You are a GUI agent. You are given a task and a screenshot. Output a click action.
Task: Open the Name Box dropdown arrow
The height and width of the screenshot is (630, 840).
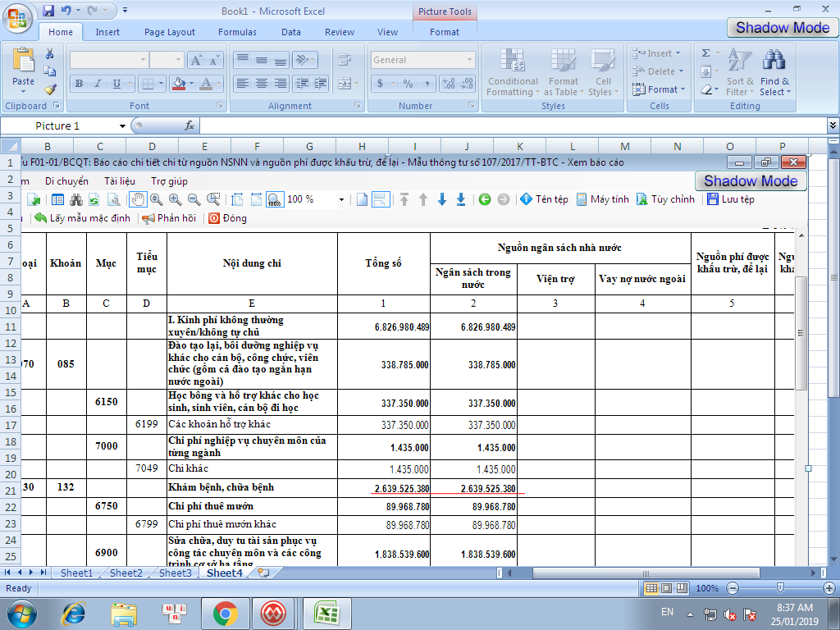122,126
